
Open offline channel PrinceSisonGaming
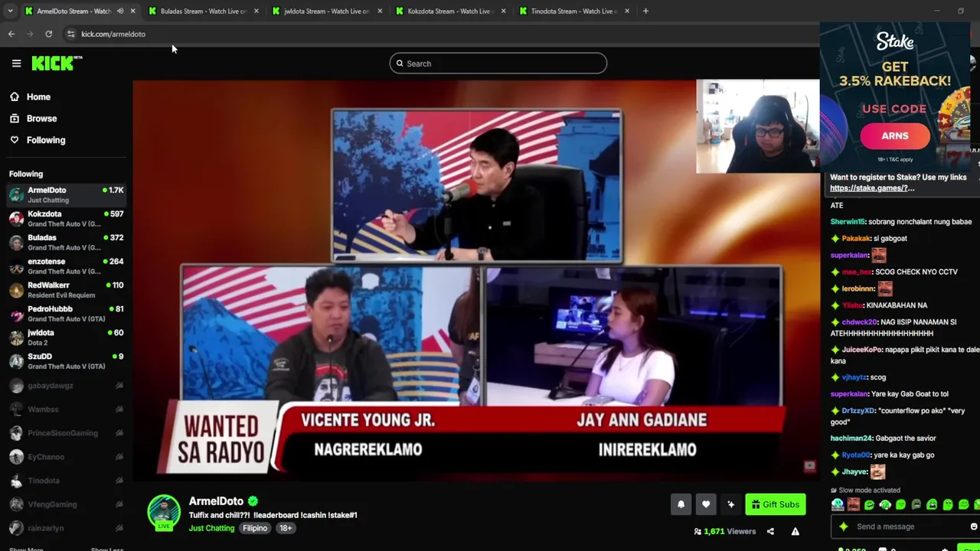67,433
